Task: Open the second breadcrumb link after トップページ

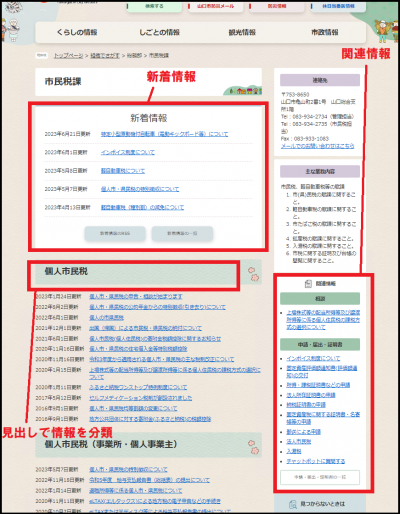Action: (x=105, y=56)
